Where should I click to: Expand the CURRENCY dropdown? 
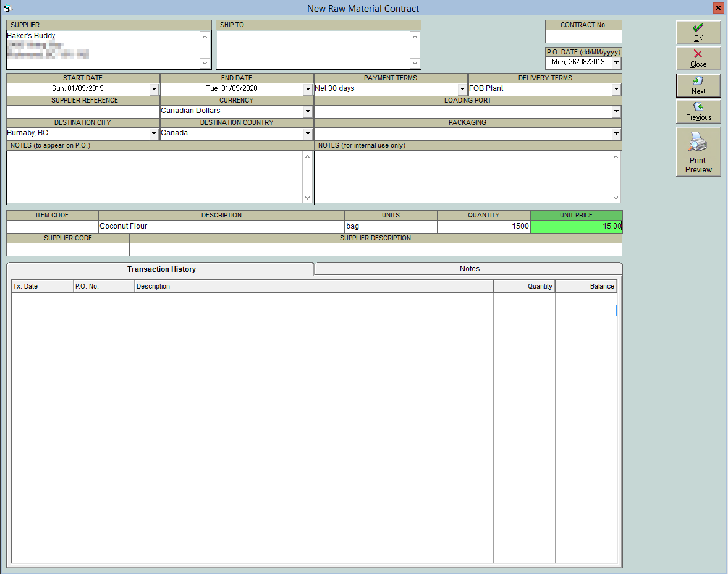tap(308, 111)
